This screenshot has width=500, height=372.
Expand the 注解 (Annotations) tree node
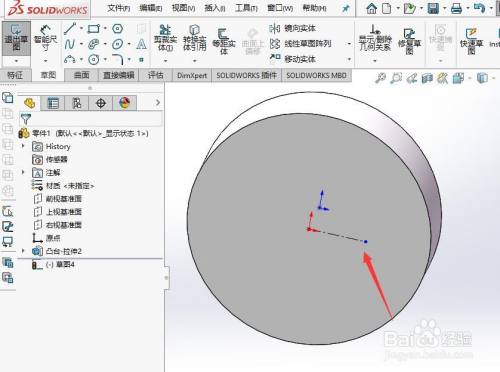(23, 172)
